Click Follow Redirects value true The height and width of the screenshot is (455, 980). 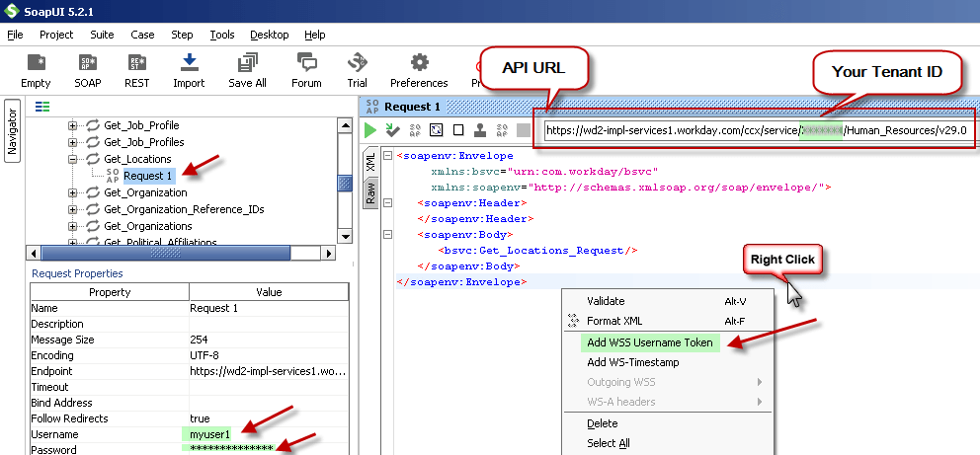coord(269,418)
